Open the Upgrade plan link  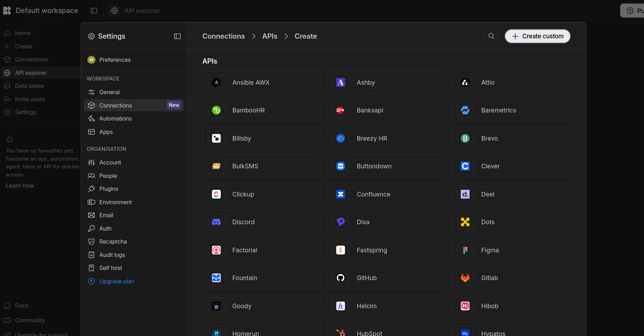click(117, 281)
